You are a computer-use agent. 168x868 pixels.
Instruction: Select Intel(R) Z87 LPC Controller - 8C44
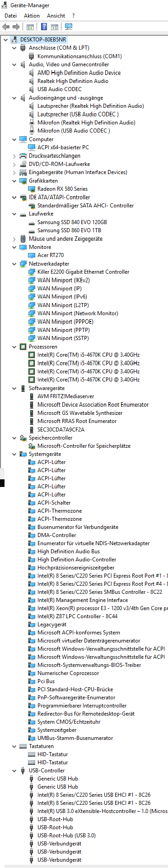tap(77, 616)
